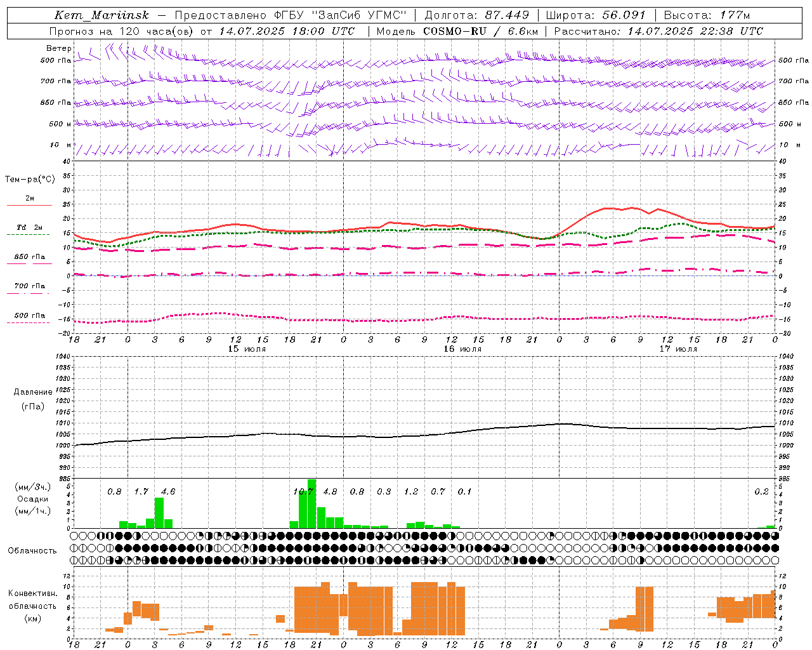This screenshot has height=650, width=812.
Task: Click the 'Давление' pressure panel label
Action: coord(33,392)
